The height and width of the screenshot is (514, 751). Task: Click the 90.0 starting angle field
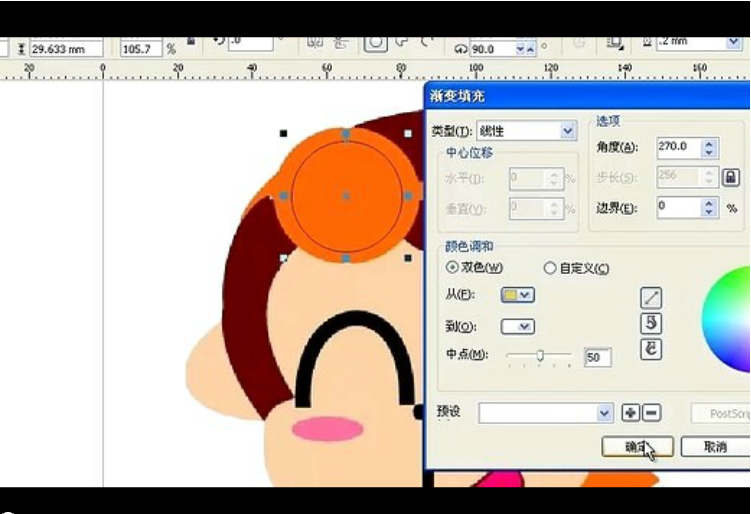[492, 49]
